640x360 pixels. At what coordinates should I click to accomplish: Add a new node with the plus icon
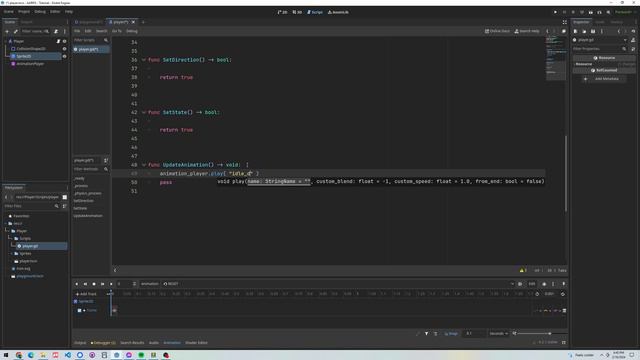7,31
